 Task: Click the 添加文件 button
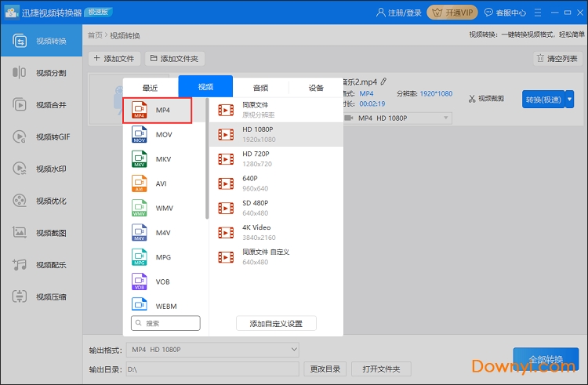point(114,59)
